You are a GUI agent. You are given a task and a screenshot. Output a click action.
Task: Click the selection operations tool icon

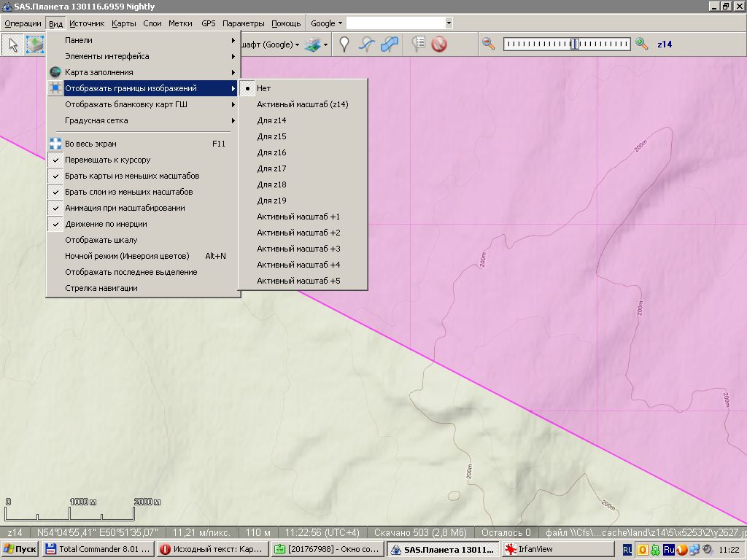pyautogui.click(x=34, y=44)
